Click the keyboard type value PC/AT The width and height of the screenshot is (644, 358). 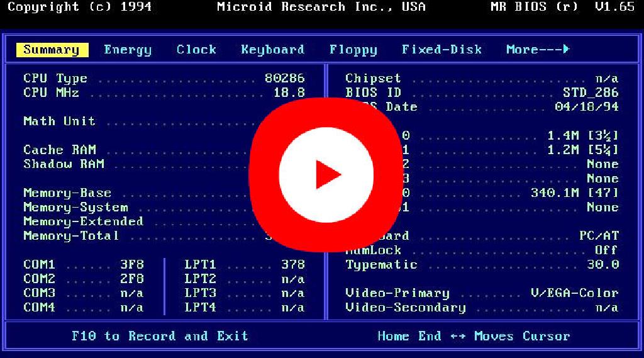[x=599, y=236]
